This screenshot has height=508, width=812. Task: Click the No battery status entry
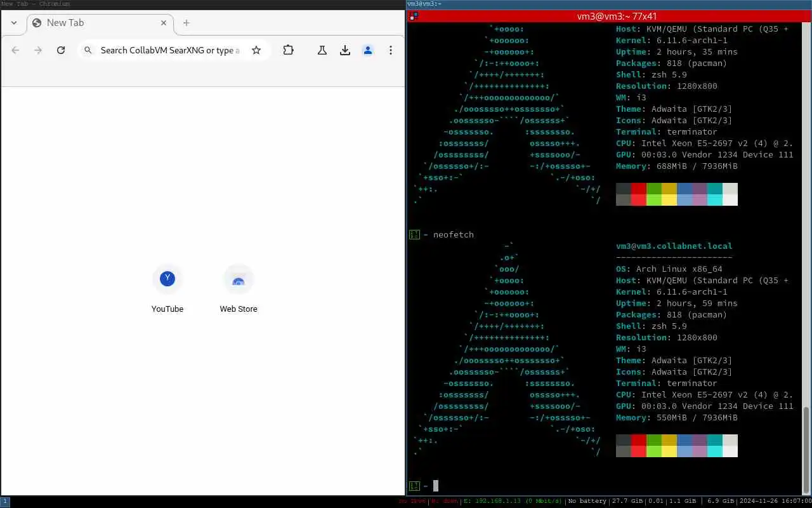point(587,502)
